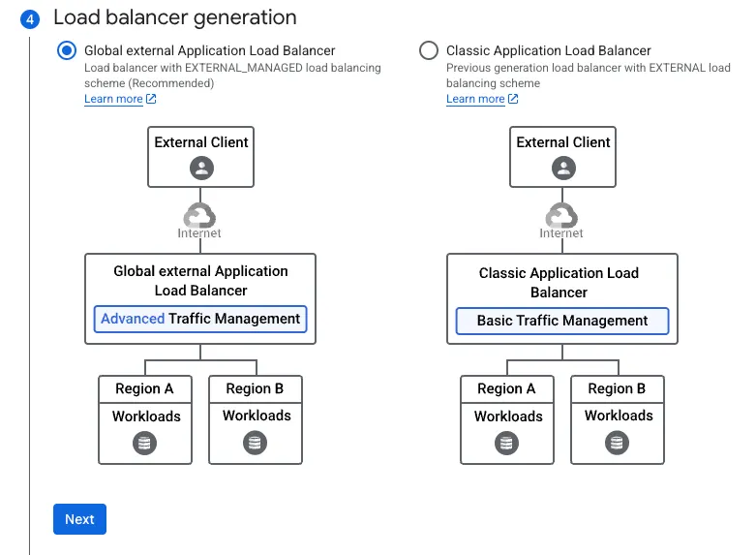Image resolution: width=756 pixels, height=555 pixels.
Task: Click external link icon beside left Learn more
Action: tap(151, 99)
